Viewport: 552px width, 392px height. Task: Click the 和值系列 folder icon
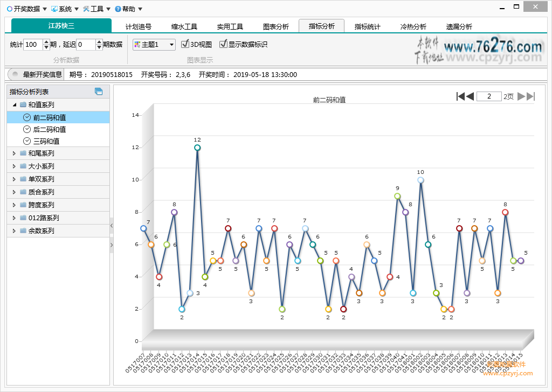(23, 104)
